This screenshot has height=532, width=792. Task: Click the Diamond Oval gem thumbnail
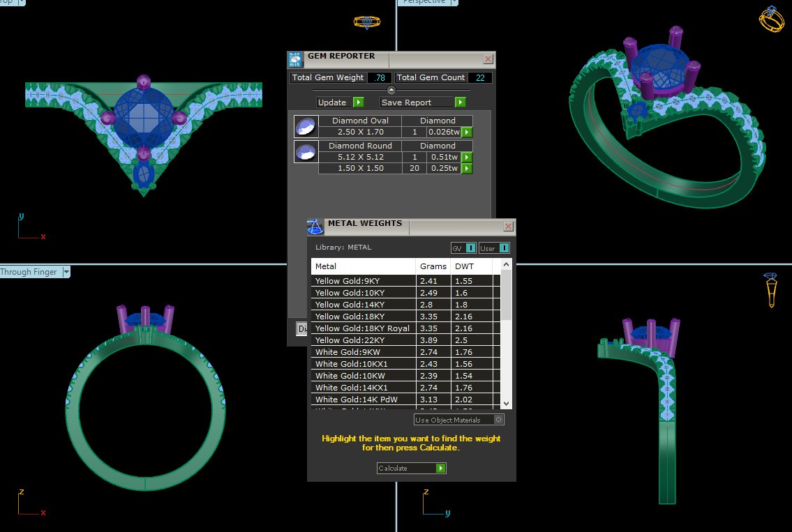click(304, 126)
